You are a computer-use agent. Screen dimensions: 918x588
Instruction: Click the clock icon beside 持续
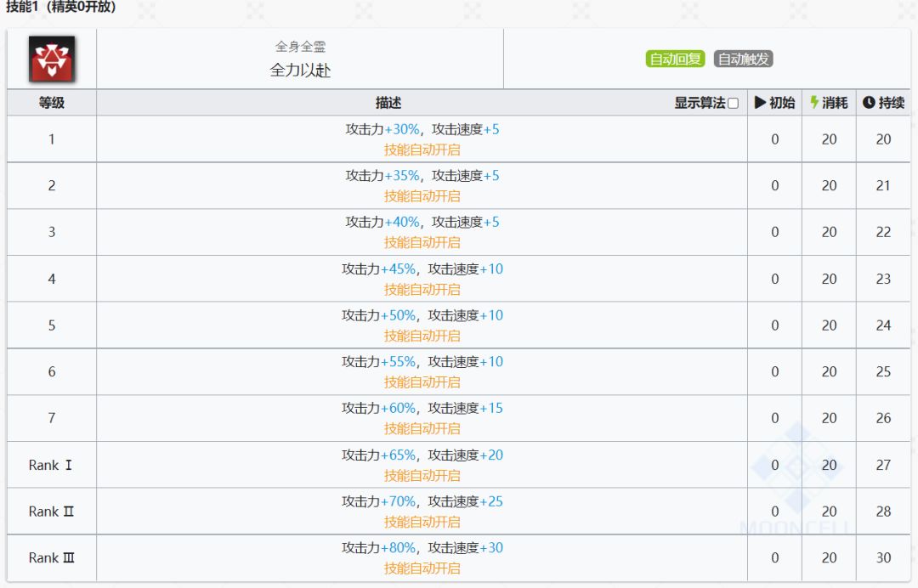point(869,103)
